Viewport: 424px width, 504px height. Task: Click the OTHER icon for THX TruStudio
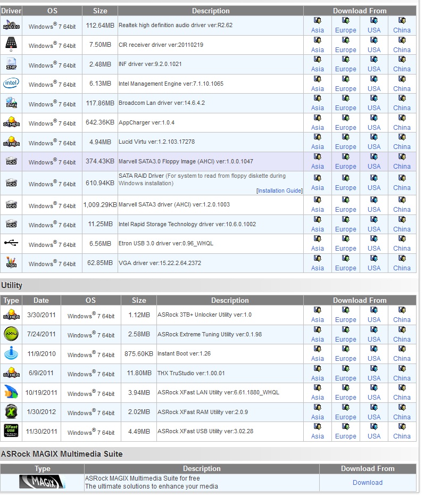[11, 373]
